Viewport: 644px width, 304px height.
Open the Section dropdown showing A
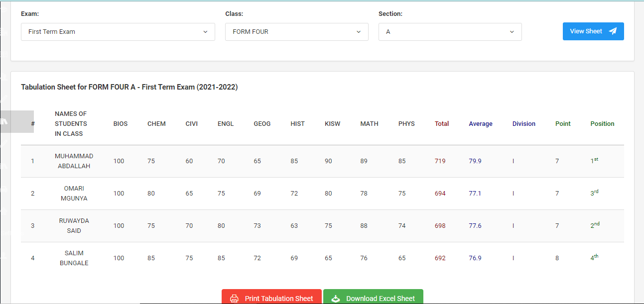point(450,32)
